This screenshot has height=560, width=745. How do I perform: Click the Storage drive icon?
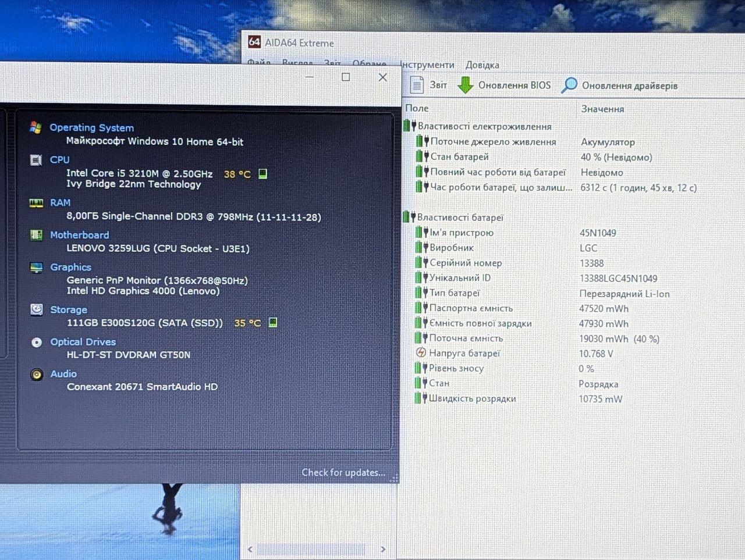pyautogui.click(x=37, y=309)
